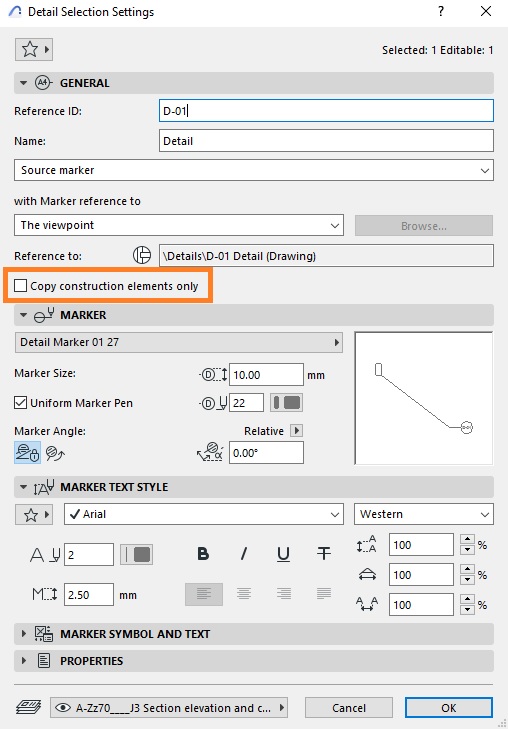Set text alignment to justified
Image resolution: width=508 pixels, height=729 pixels.
[x=324, y=594]
